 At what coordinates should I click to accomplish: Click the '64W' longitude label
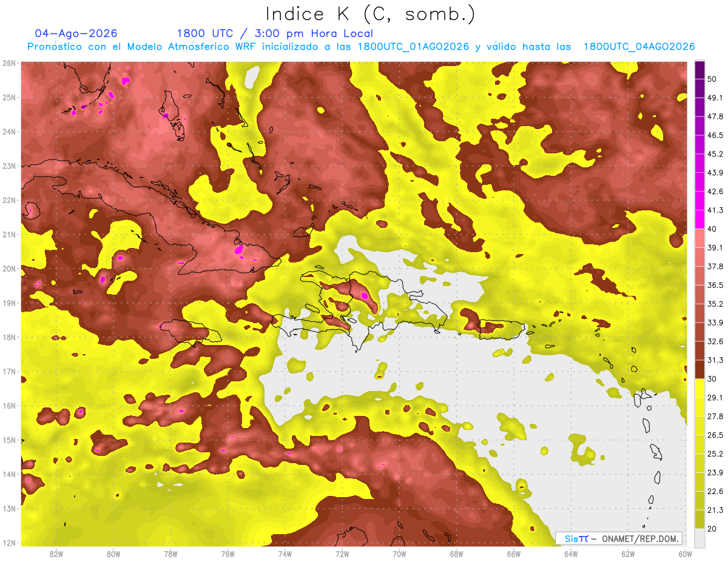coord(571,554)
